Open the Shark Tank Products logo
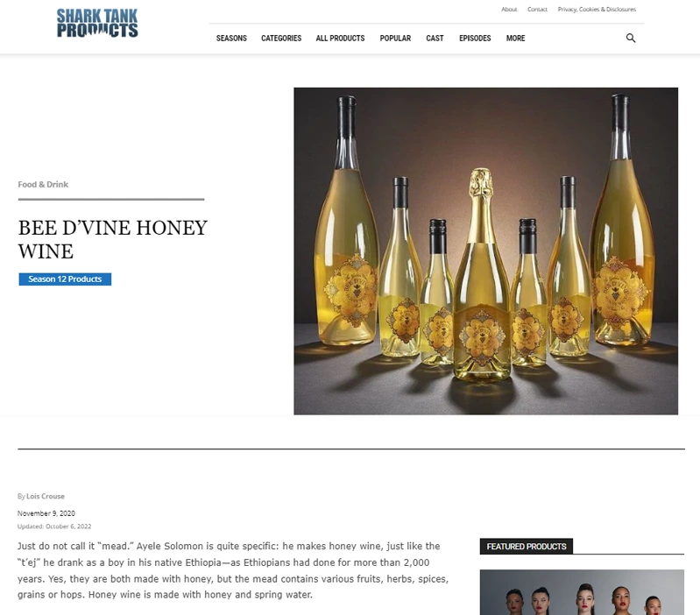The width and height of the screenshot is (700, 615). [x=97, y=23]
